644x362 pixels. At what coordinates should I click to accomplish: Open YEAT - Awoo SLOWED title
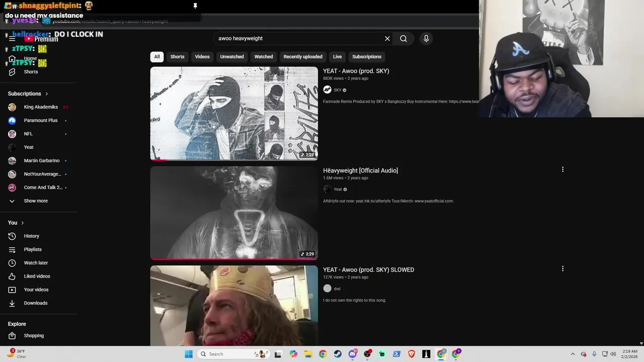[368, 269]
